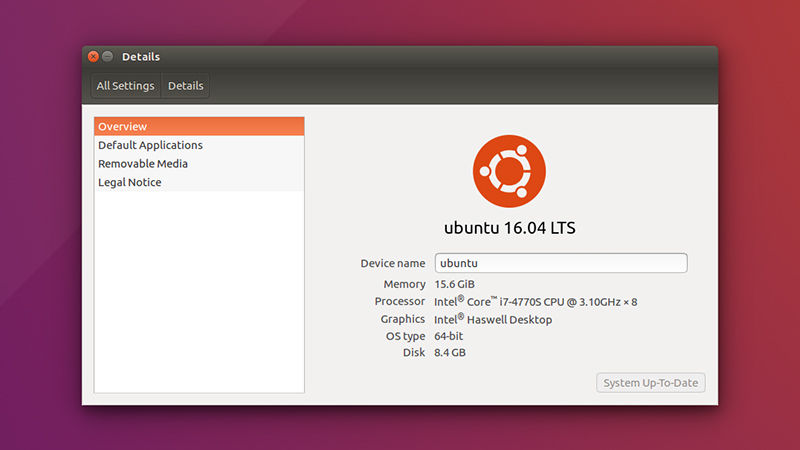
Task: Click the Ubuntu logo icon
Action: pyautogui.click(x=509, y=171)
